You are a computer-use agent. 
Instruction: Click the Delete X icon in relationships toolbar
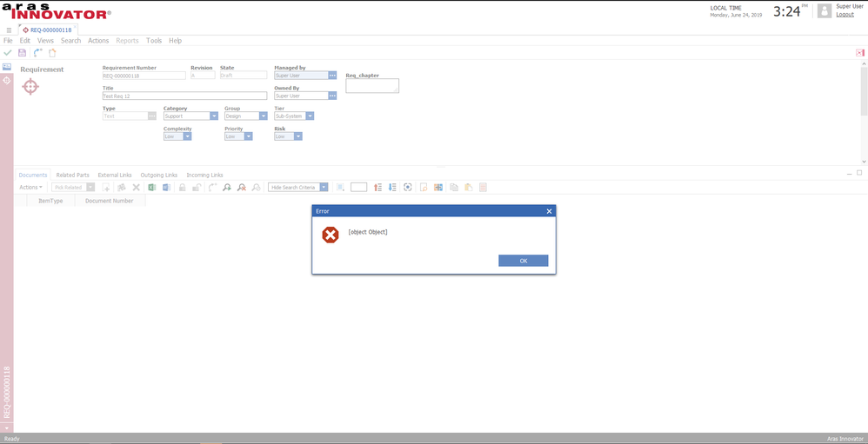click(x=136, y=187)
